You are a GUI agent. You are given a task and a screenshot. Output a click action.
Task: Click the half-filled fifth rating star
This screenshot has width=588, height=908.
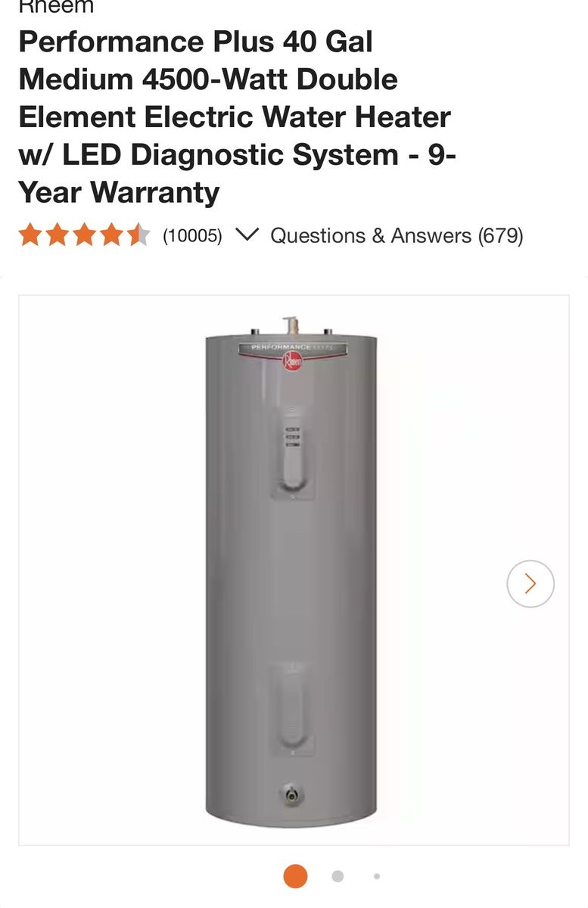pos(138,235)
